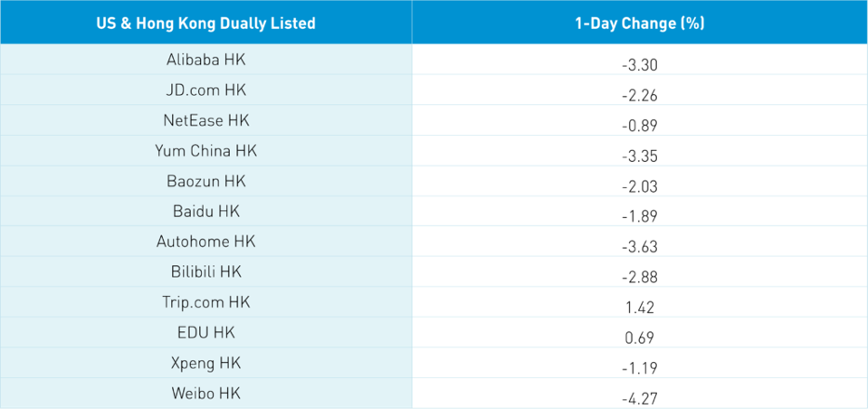Click the Trip.com HK cell
The height and width of the screenshot is (418, 868).
point(205,302)
